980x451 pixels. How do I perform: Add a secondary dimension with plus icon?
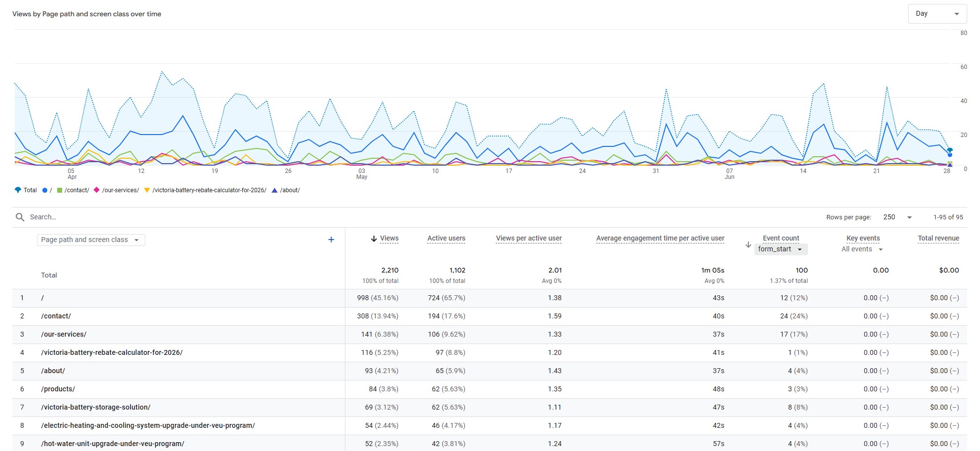(x=331, y=240)
